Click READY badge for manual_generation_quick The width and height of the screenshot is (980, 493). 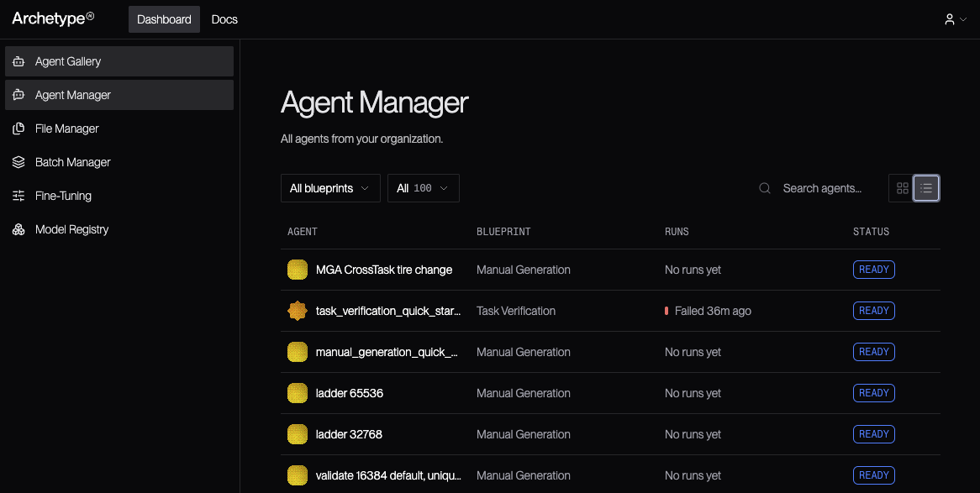coord(874,352)
